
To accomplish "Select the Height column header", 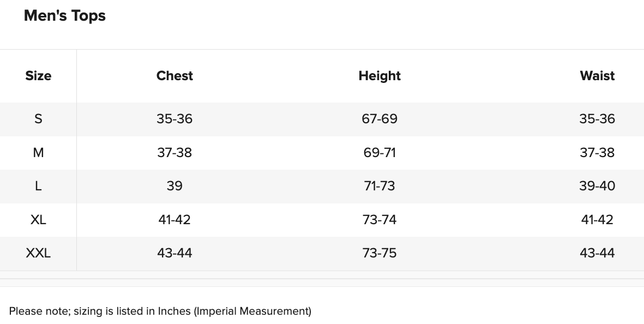I will click(x=380, y=76).
